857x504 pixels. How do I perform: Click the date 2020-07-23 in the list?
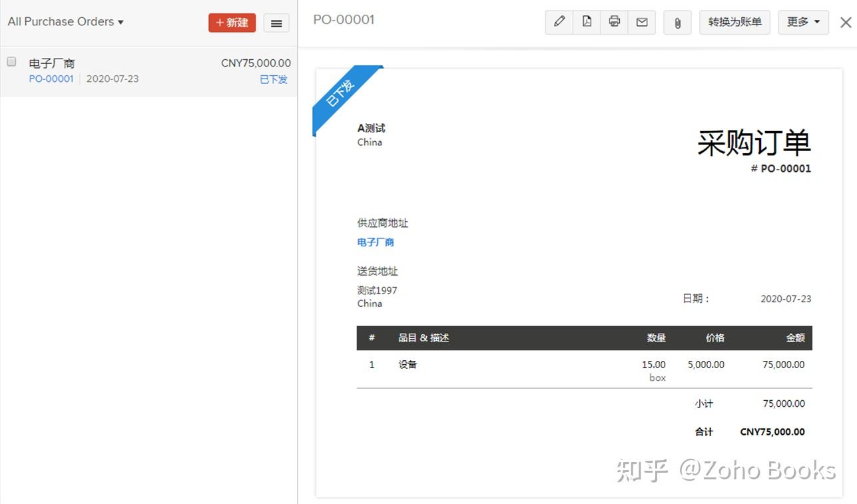click(x=113, y=78)
